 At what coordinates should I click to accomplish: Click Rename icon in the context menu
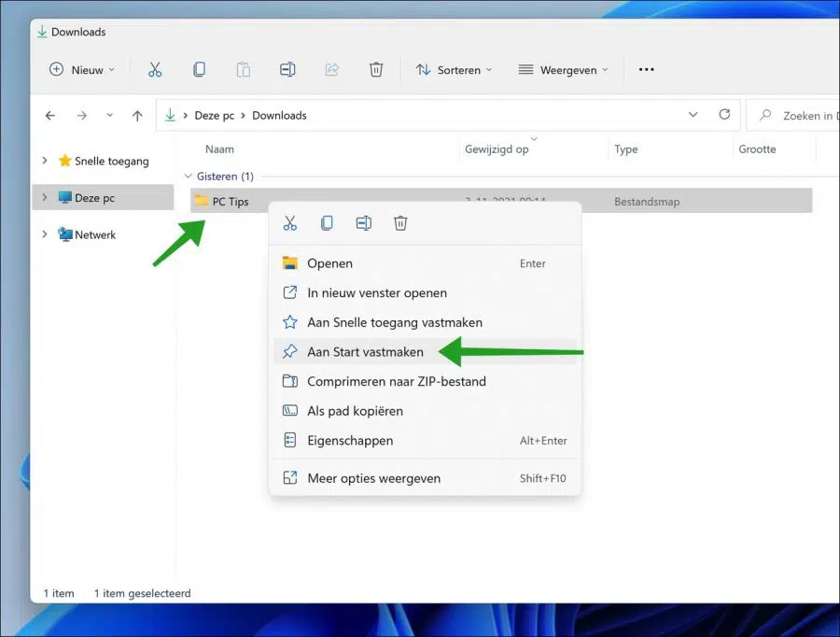pyautogui.click(x=364, y=223)
